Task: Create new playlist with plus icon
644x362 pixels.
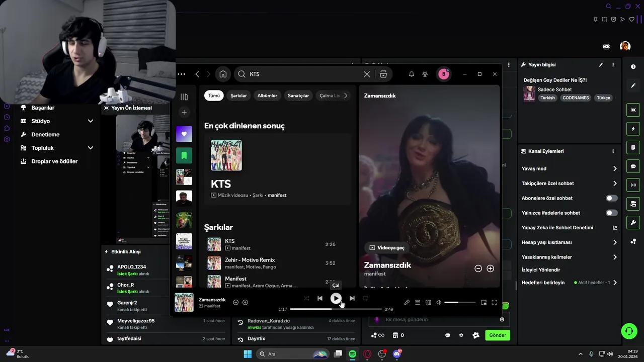Action: pos(184,113)
